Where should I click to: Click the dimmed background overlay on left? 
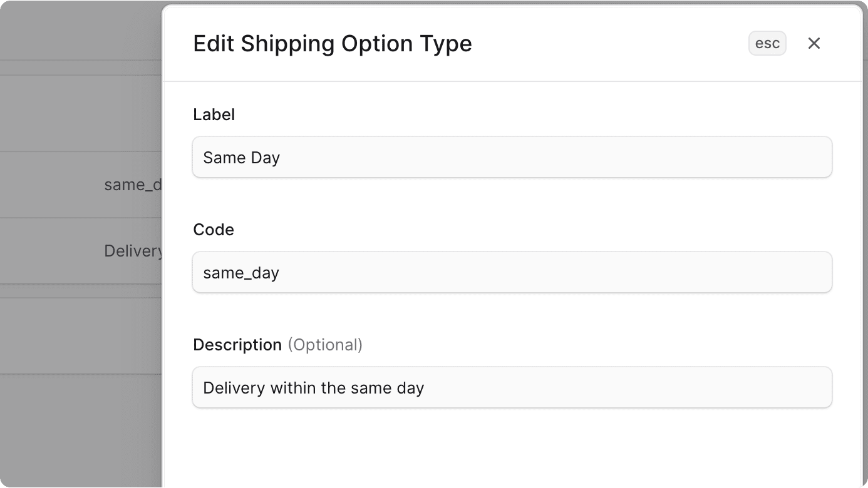pos(75,375)
